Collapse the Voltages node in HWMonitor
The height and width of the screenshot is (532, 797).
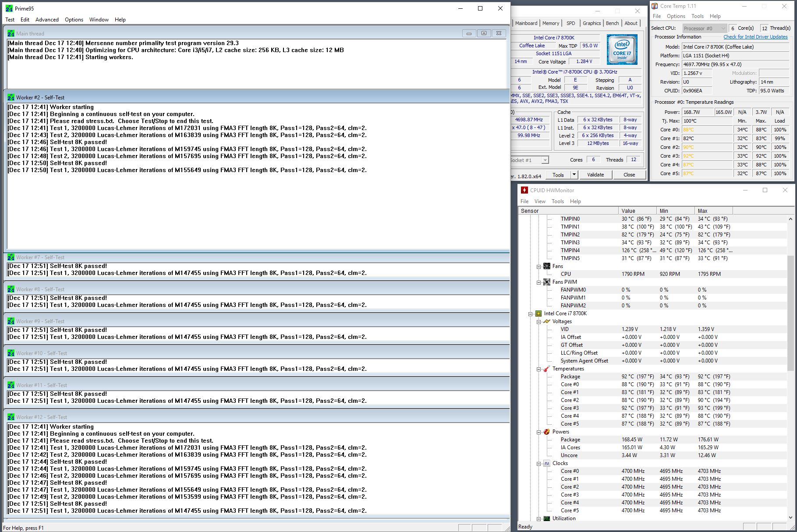point(539,321)
